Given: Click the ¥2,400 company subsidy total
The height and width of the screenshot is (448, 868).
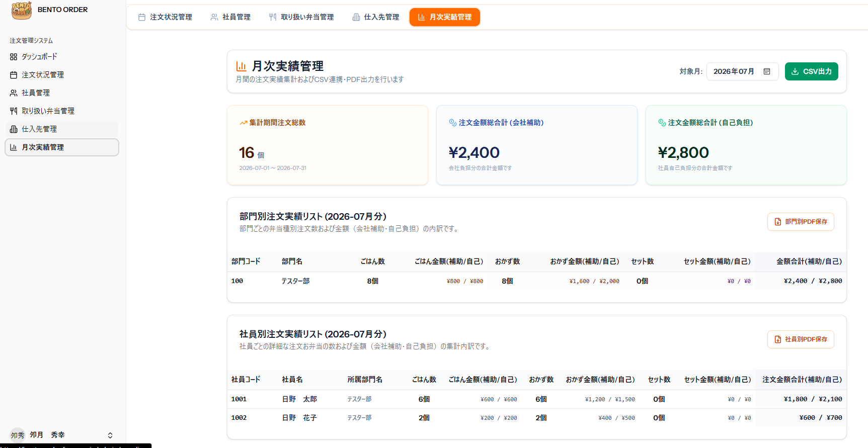Looking at the screenshot, I should tap(474, 152).
